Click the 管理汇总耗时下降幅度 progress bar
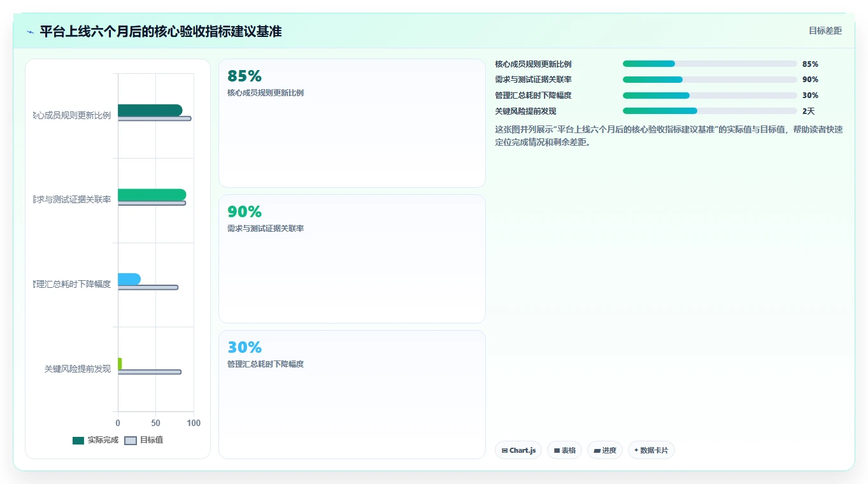868x484 pixels. click(710, 96)
